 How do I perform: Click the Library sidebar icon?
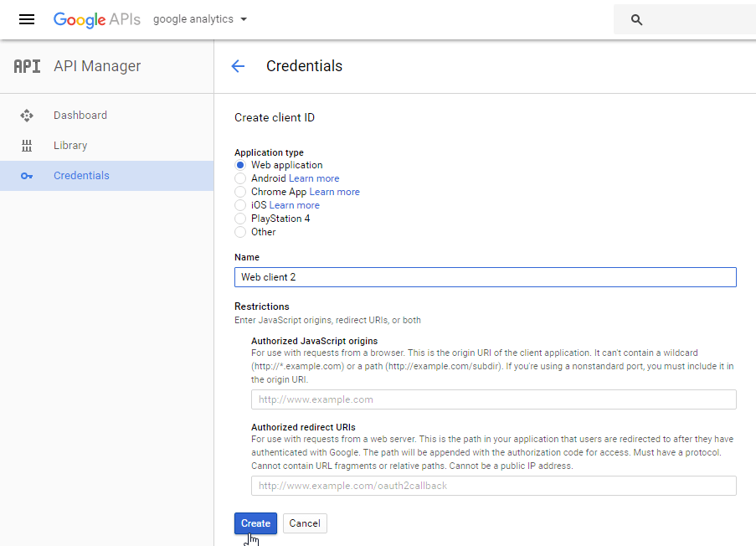27,146
